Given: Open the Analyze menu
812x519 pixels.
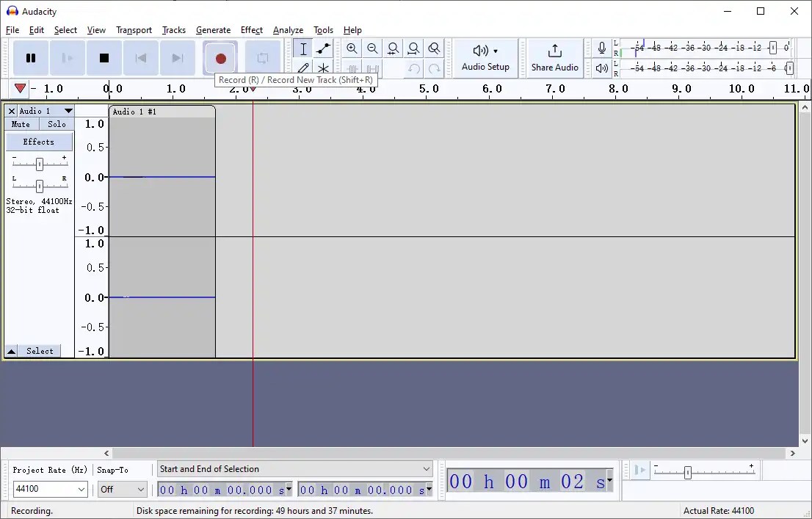Looking at the screenshot, I should pyautogui.click(x=288, y=30).
